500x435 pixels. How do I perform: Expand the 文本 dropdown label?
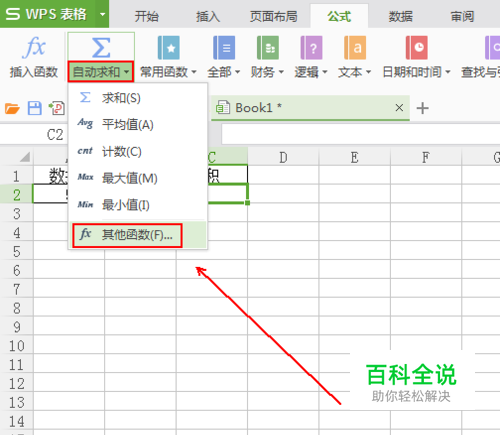click(x=355, y=72)
